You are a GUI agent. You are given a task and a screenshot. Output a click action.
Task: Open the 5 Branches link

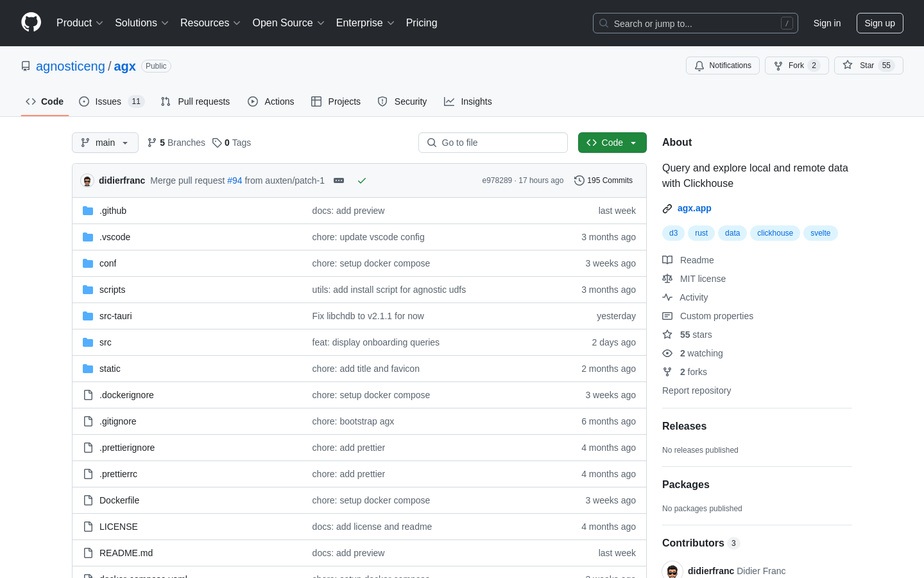pyautogui.click(x=176, y=143)
